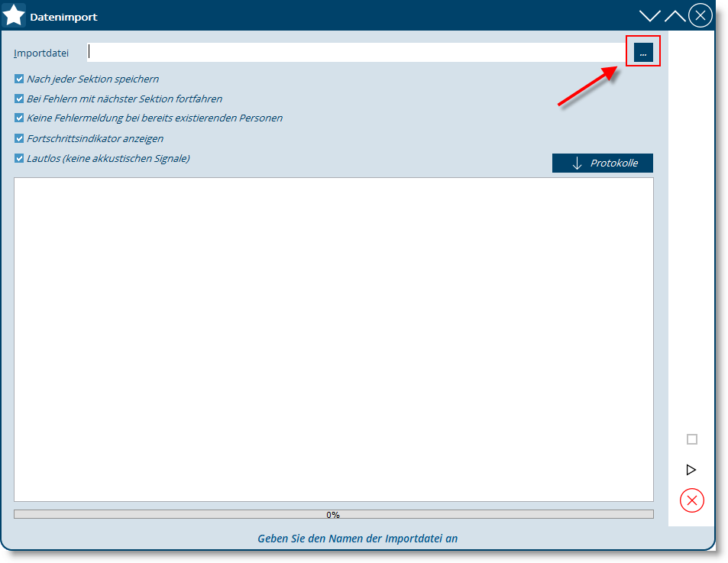
Task: Open the file browser with the '...' button
Action: click(x=642, y=53)
